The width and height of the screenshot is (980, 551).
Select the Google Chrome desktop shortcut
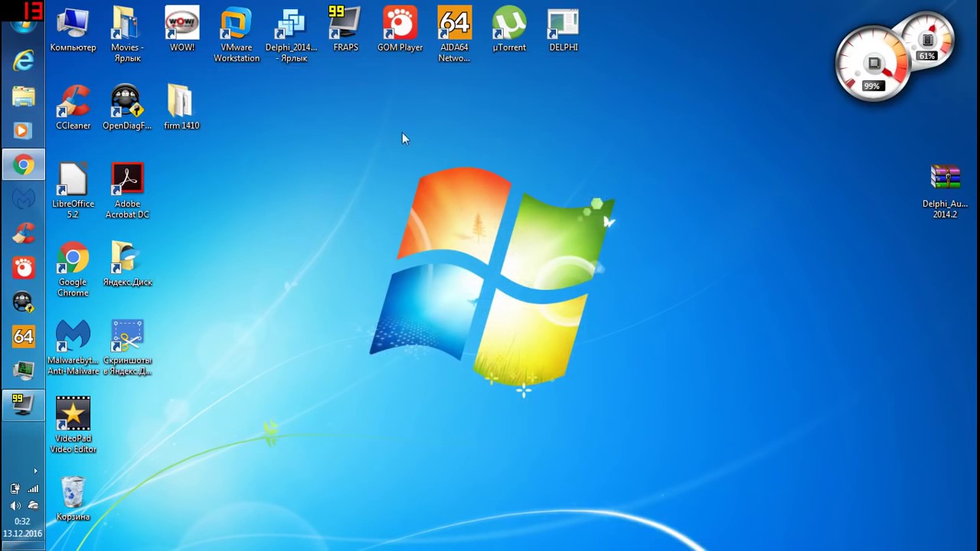(73, 269)
